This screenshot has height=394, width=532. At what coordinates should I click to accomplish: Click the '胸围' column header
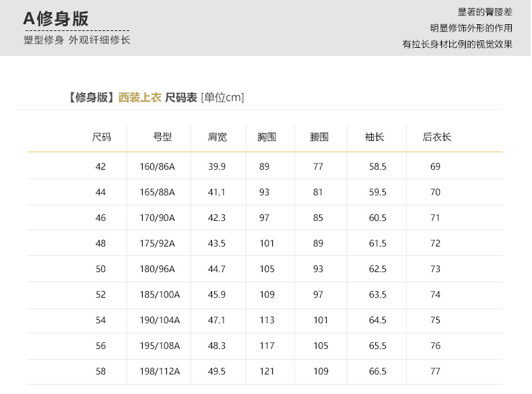click(267, 137)
